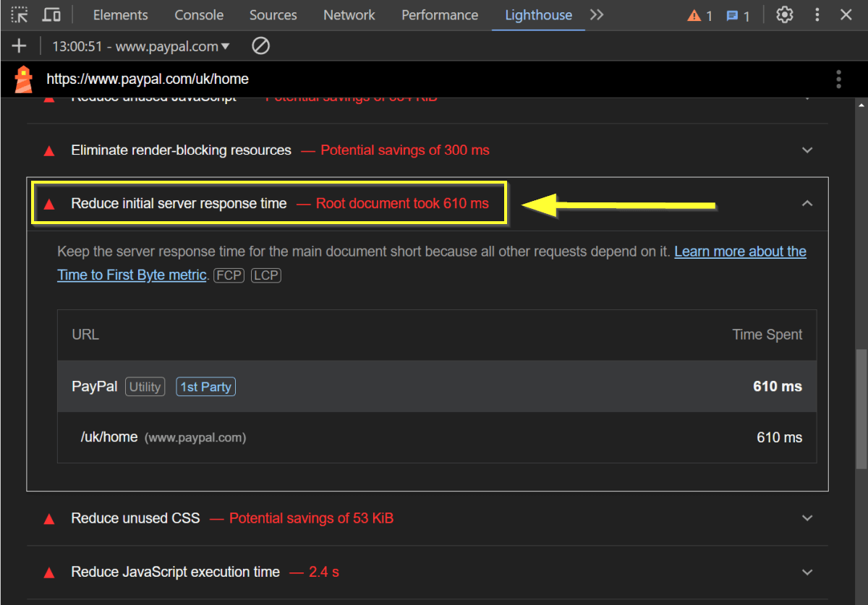The image size is (868, 605).
Task: Click the report's vertical scrollbar thumb
Action: tap(860, 409)
